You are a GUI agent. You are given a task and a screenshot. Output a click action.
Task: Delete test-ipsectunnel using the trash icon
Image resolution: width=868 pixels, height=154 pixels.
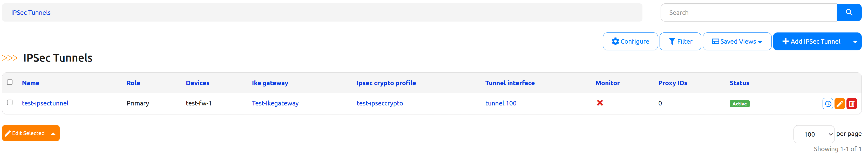852,103
